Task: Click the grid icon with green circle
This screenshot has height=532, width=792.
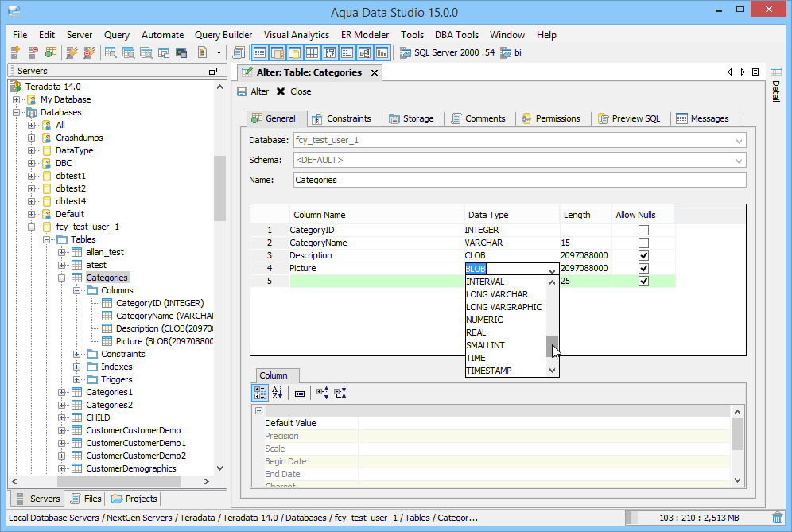Action: point(51,52)
